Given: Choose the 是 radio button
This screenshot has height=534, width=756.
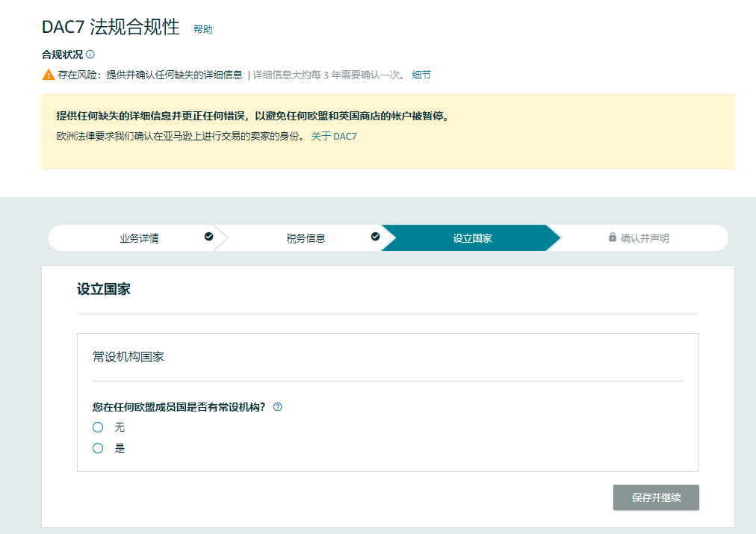Looking at the screenshot, I should pyautogui.click(x=98, y=448).
